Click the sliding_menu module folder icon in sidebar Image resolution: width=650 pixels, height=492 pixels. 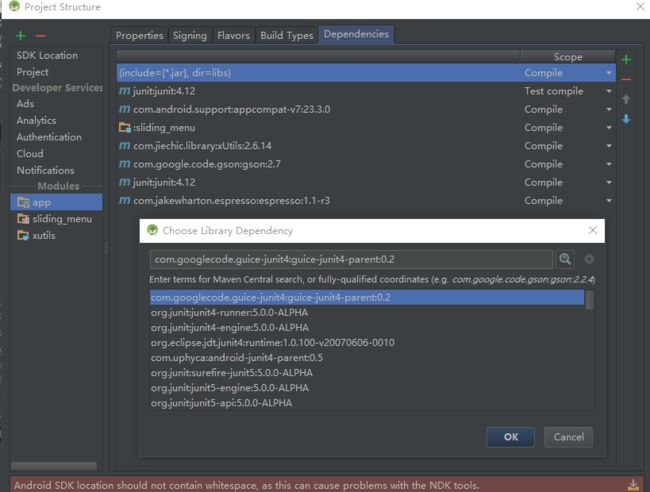(23, 218)
